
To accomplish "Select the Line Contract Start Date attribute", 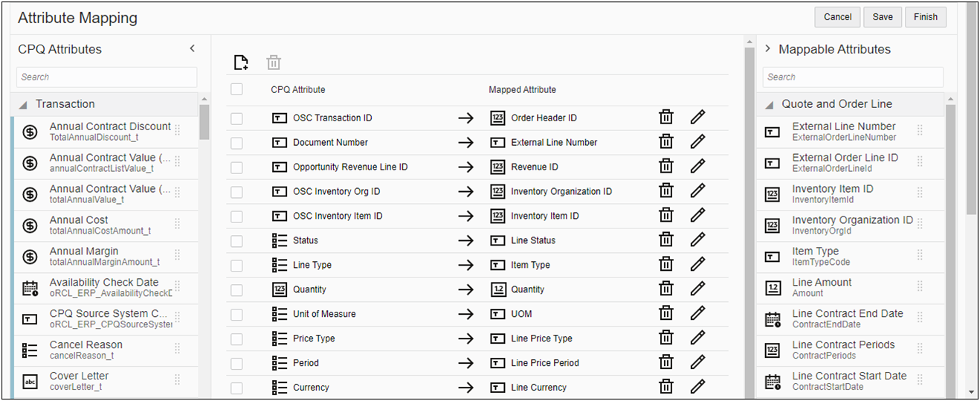I will 851,381.
